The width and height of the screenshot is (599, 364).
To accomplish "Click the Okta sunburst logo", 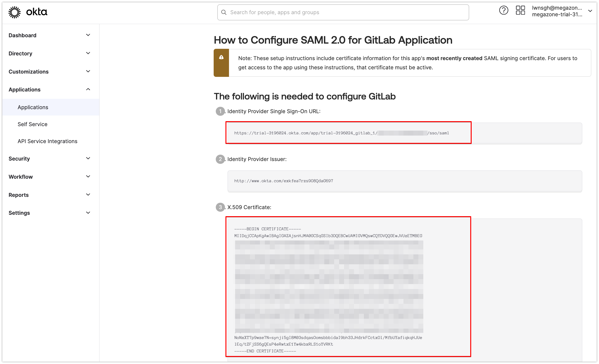I will [x=15, y=12].
